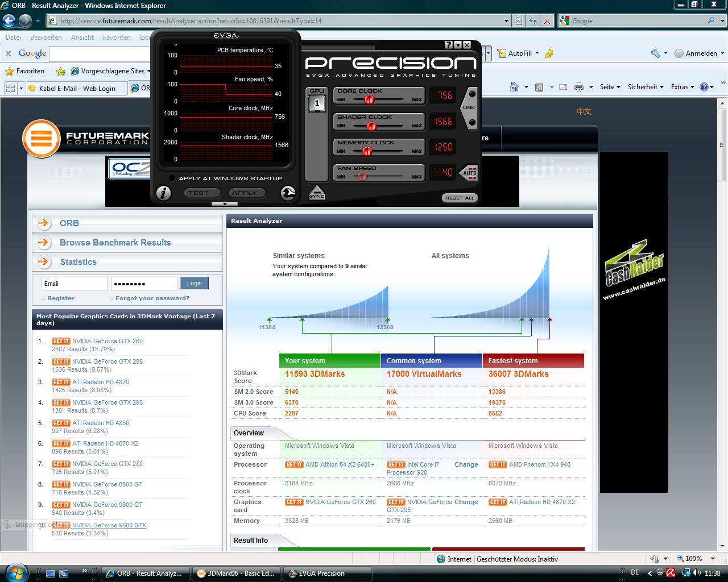Click the Memory Clock slider knob
This screenshot has height=582, width=728.
point(367,151)
